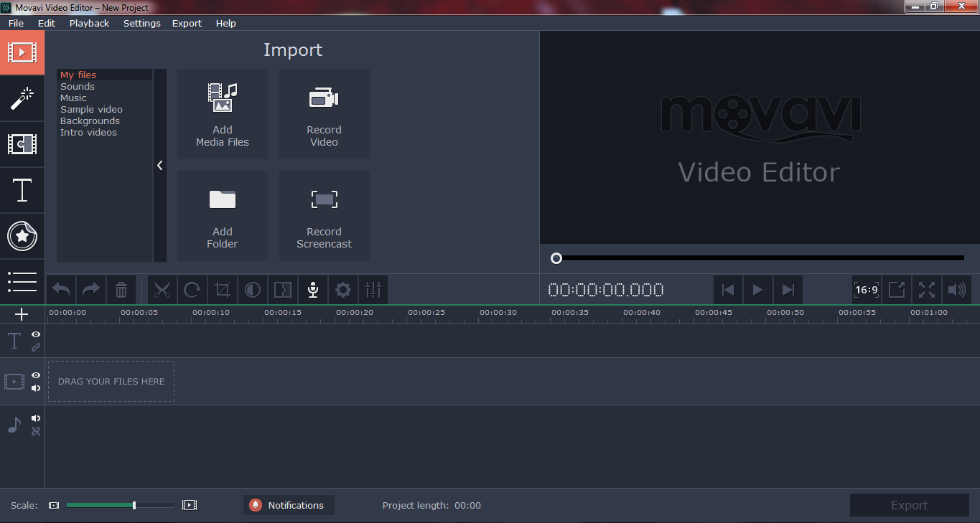
Task: Adjust the timeline Scale slider
Action: pos(133,504)
